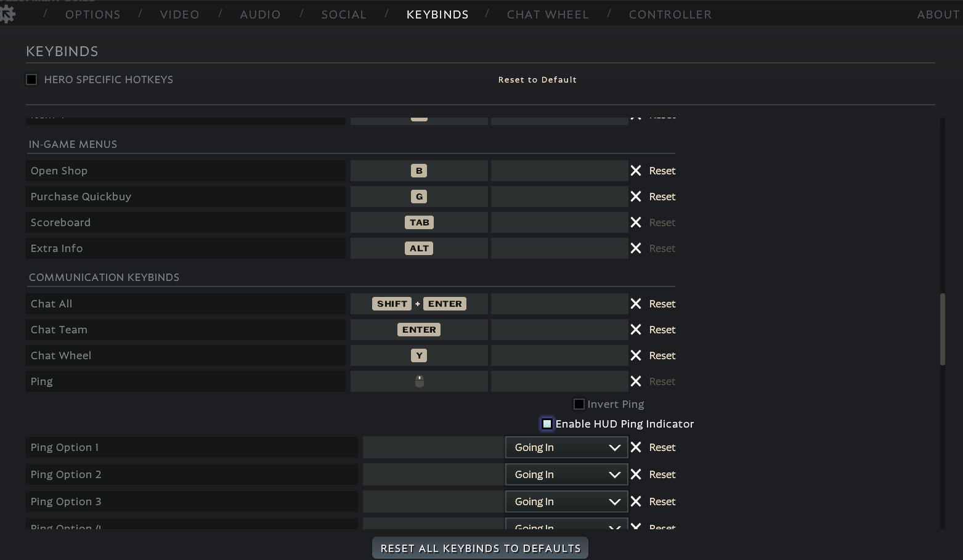Clear the Chat Wheel keybind with X
Viewport: 963px width, 560px height.
pyautogui.click(x=636, y=355)
